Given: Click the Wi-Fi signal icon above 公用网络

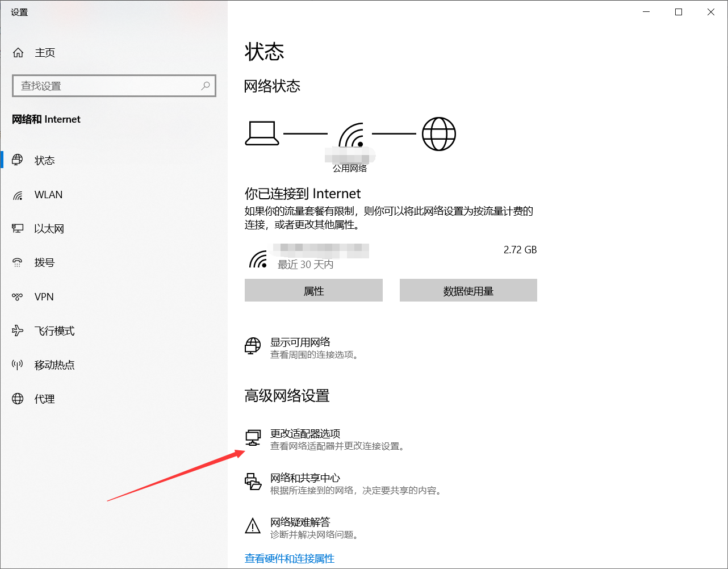Looking at the screenshot, I should (x=352, y=134).
